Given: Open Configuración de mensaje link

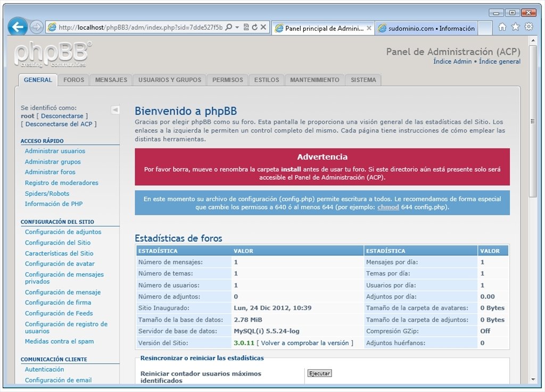Looking at the screenshot, I should [63, 293].
